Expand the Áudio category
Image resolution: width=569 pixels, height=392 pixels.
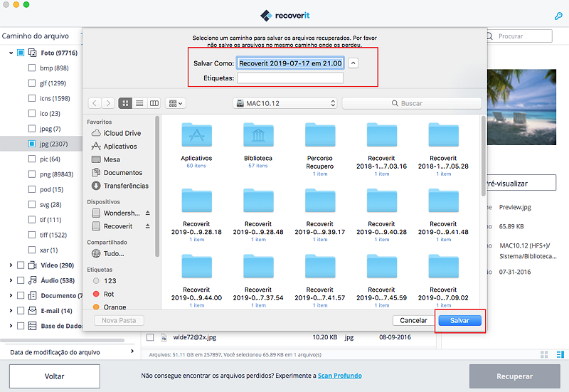11,280
